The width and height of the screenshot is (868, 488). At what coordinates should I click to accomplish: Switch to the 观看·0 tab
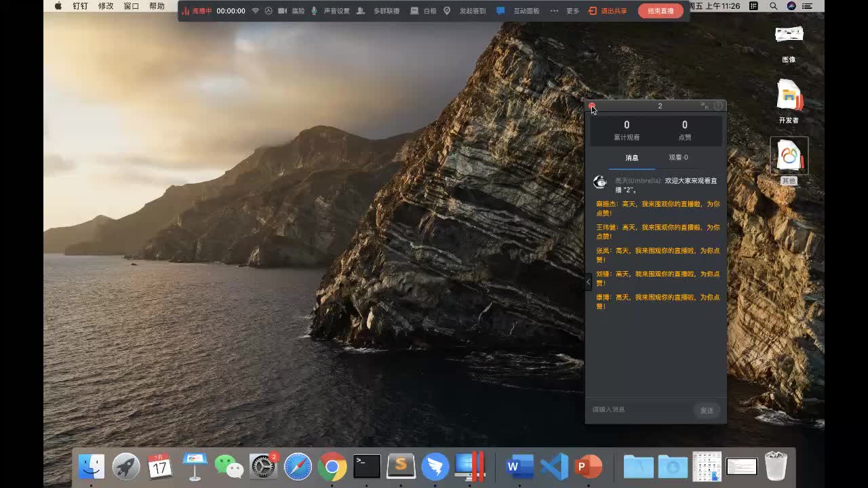click(678, 158)
